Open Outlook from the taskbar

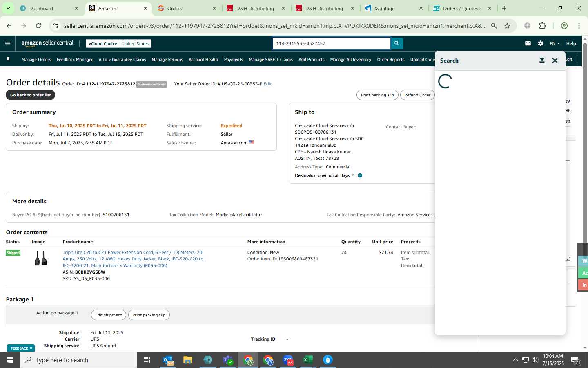click(x=168, y=360)
